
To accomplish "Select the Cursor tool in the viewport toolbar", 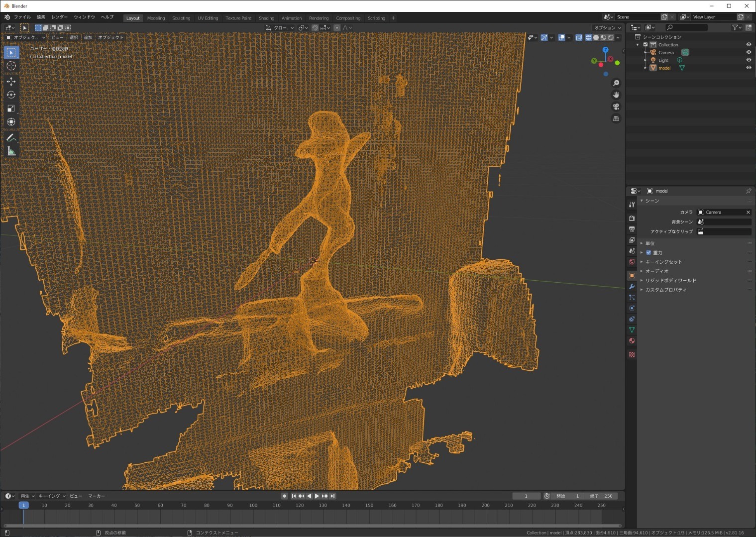I will tap(11, 66).
